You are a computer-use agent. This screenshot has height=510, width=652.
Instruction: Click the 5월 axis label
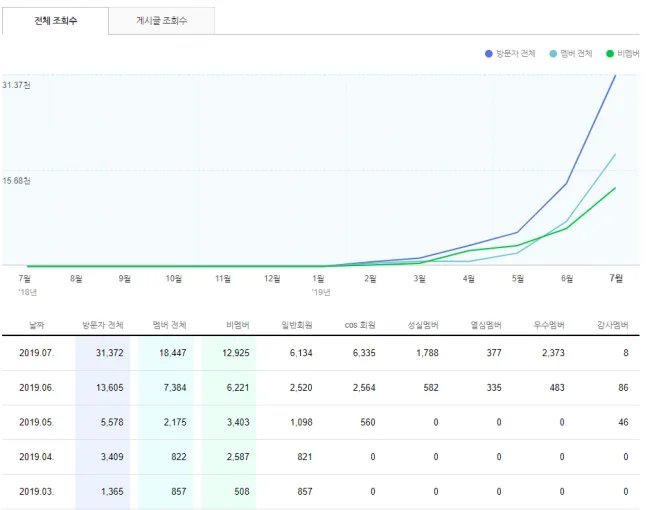pyautogui.click(x=518, y=278)
